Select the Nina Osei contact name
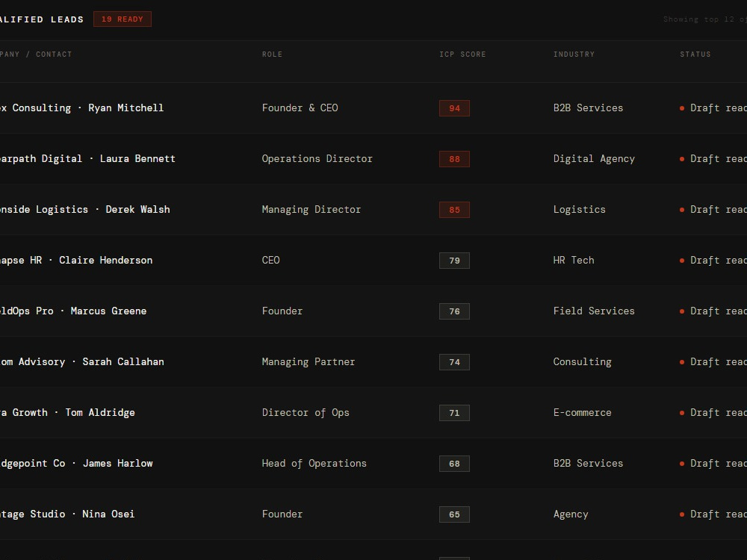This screenshot has height=560, width=747. tap(108, 514)
